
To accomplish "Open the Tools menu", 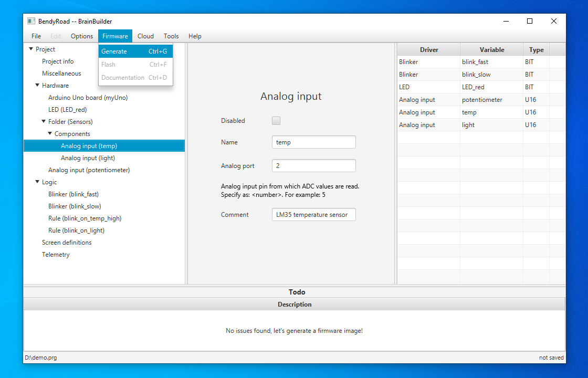I will (171, 36).
